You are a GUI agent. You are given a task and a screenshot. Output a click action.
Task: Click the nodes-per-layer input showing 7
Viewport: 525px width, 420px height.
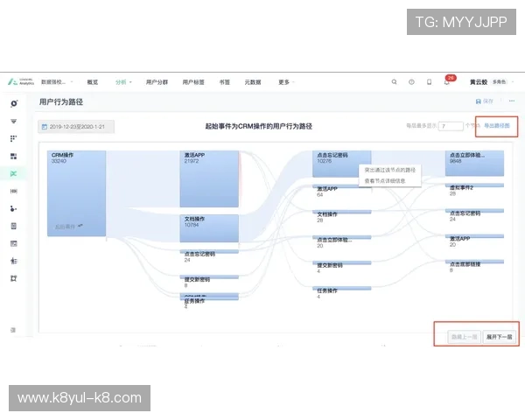click(451, 126)
